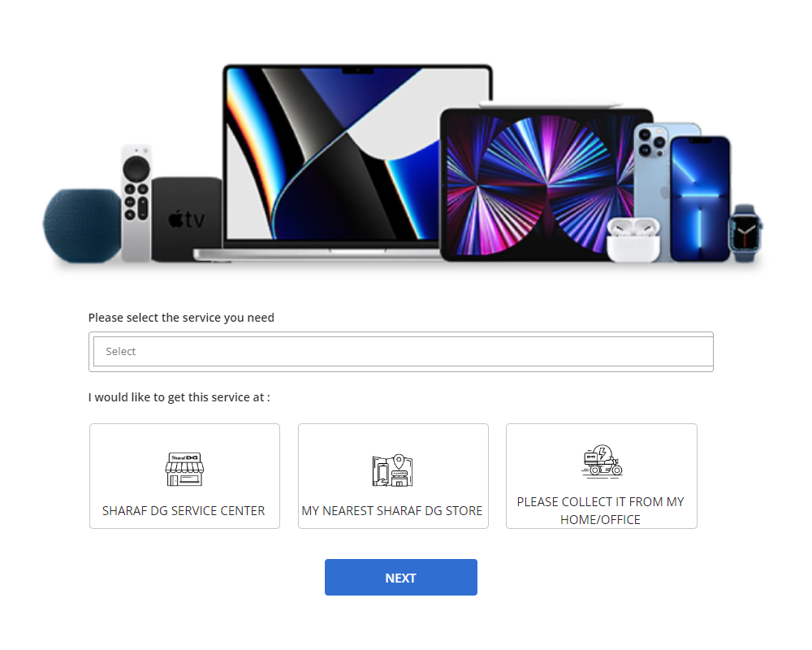
Task: Click the storefront icon for Service Center
Action: tap(184, 469)
